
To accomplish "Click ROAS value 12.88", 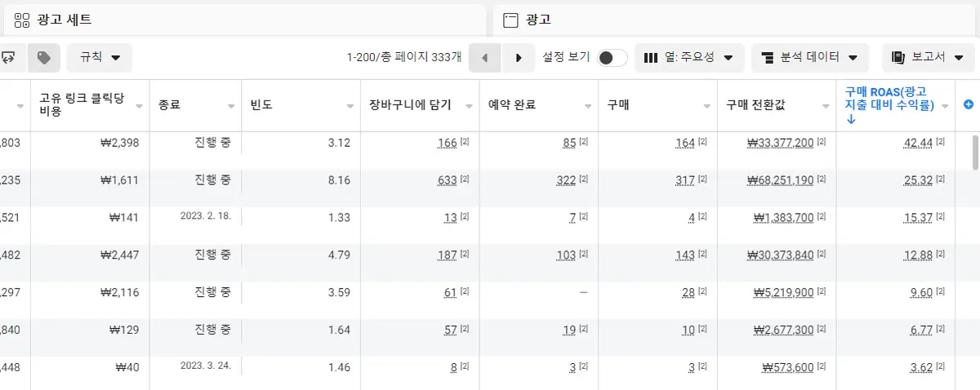I will tap(918, 255).
